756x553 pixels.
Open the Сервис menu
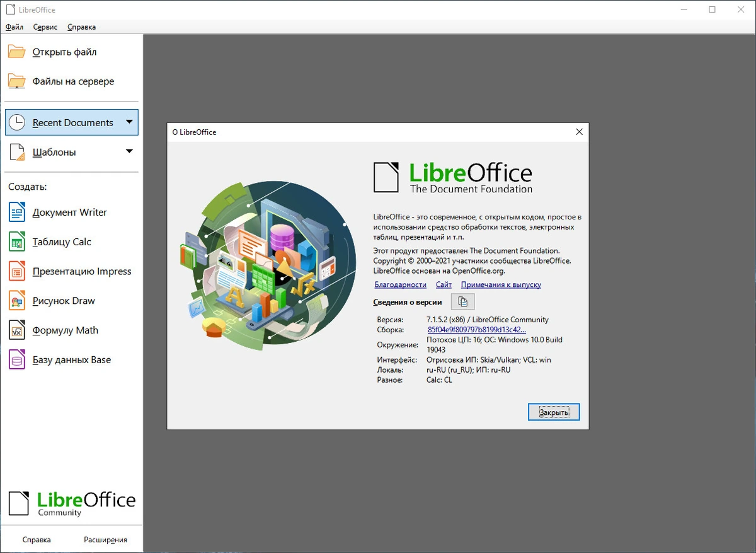tap(45, 27)
